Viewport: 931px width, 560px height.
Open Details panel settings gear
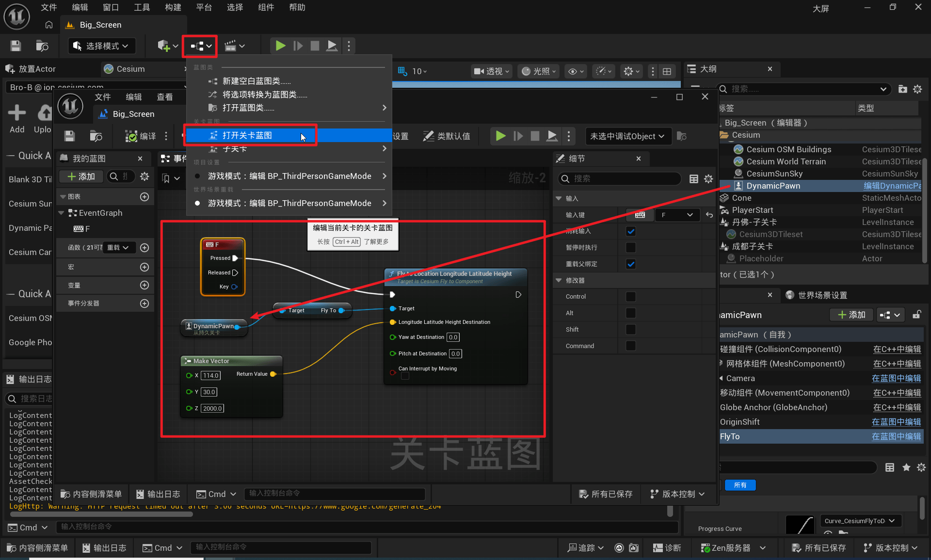click(708, 179)
